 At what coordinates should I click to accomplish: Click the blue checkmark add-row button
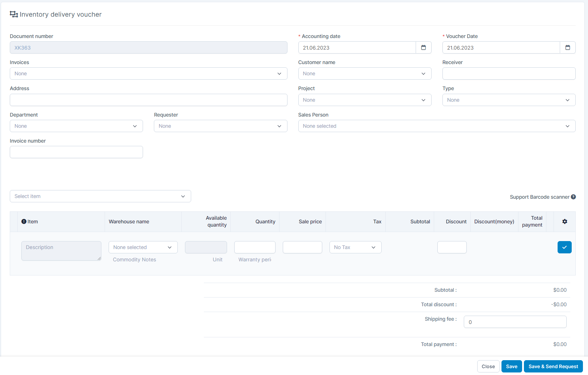564,247
